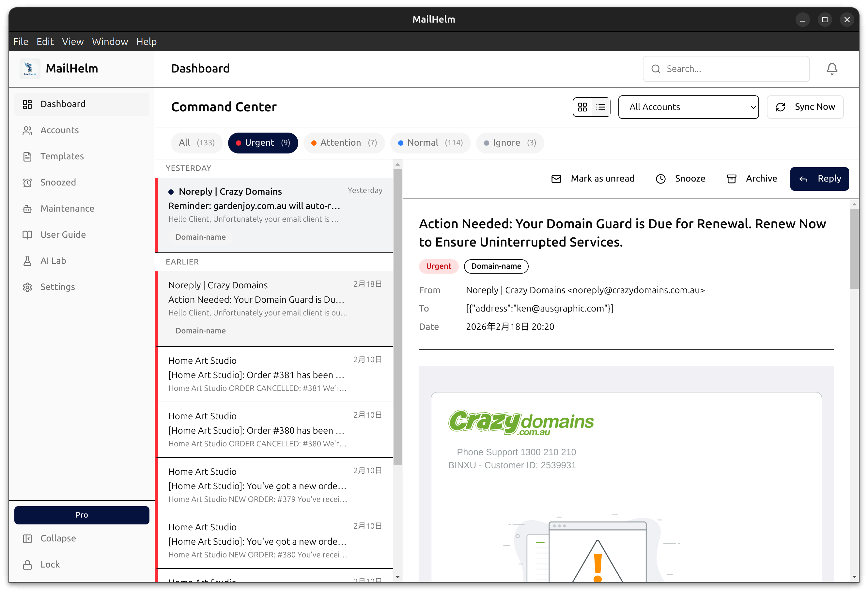Image resolution: width=868 pixels, height=593 pixels.
Task: Archive the current email
Action: (x=752, y=179)
